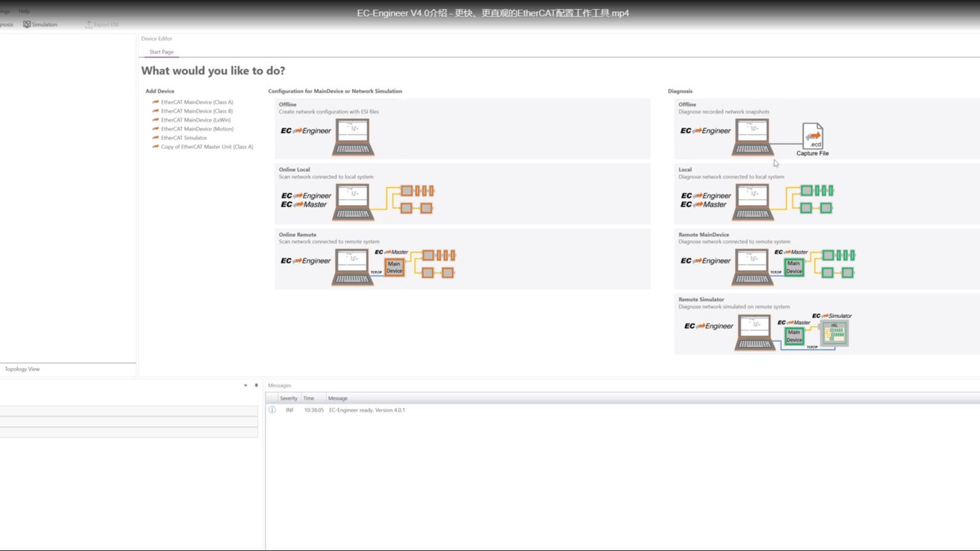The width and height of the screenshot is (980, 551).
Task: Click the Device Editor panel title
Action: 156,39
